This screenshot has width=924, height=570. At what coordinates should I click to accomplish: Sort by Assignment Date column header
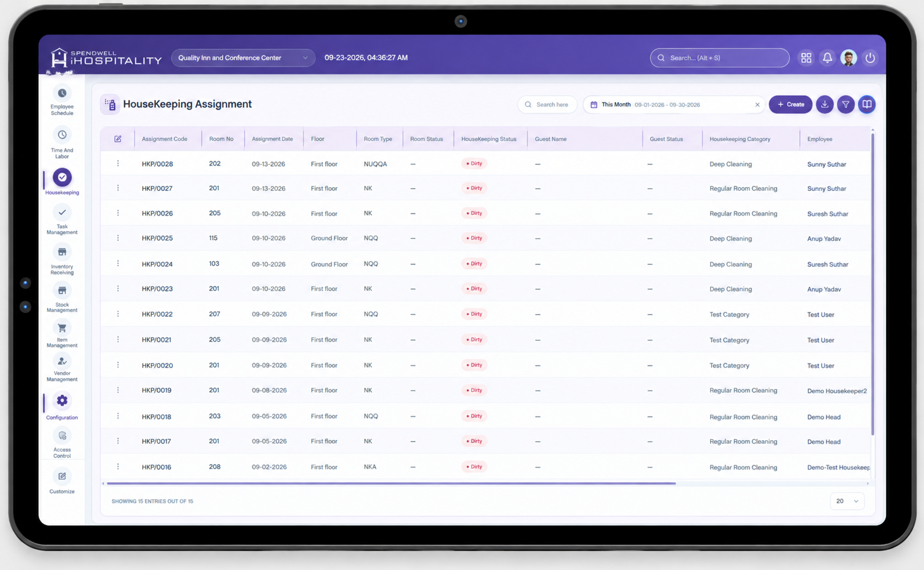272,139
